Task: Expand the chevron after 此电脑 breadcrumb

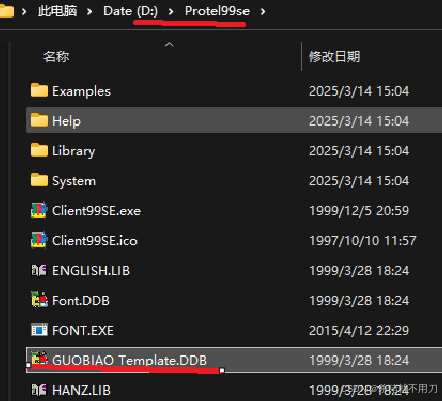Action: (x=89, y=12)
